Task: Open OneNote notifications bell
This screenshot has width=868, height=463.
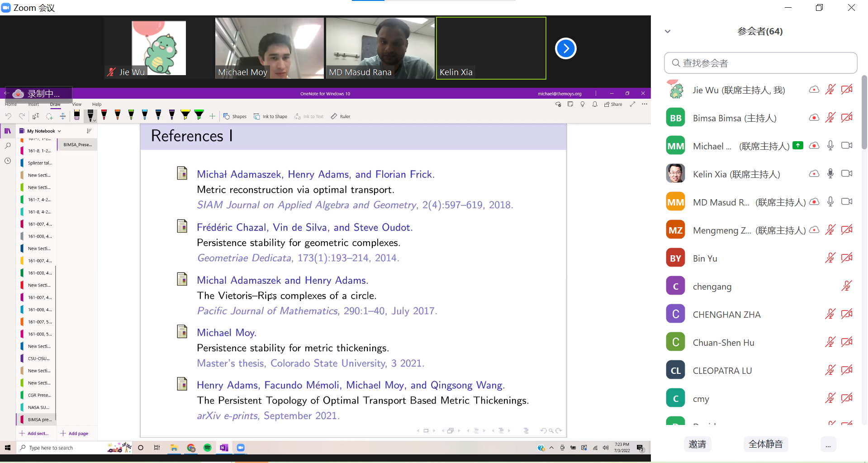Action: (x=595, y=104)
